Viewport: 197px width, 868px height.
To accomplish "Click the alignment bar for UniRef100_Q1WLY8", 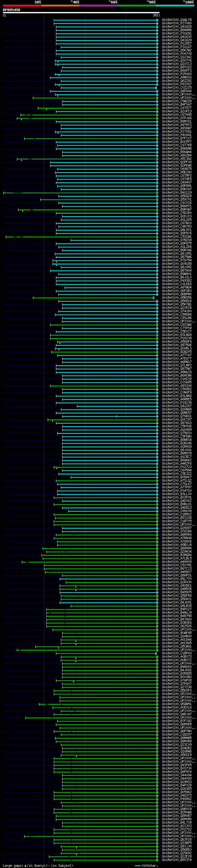I will click(106, 20).
